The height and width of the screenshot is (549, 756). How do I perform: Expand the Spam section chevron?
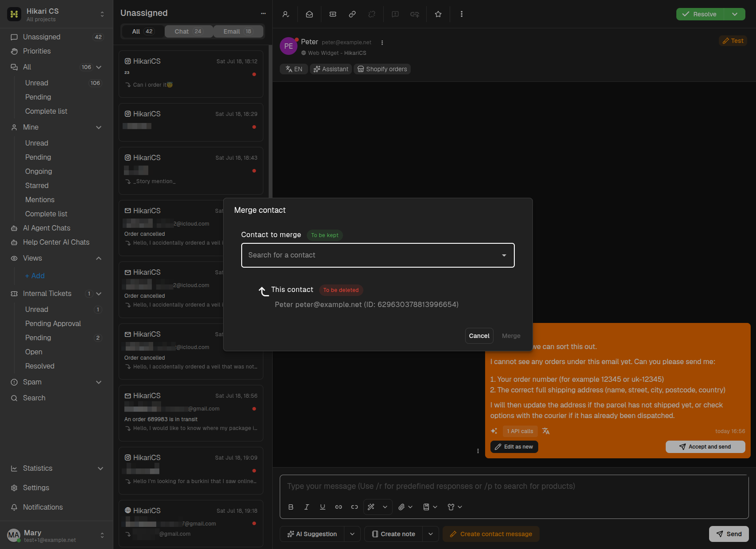pos(99,382)
